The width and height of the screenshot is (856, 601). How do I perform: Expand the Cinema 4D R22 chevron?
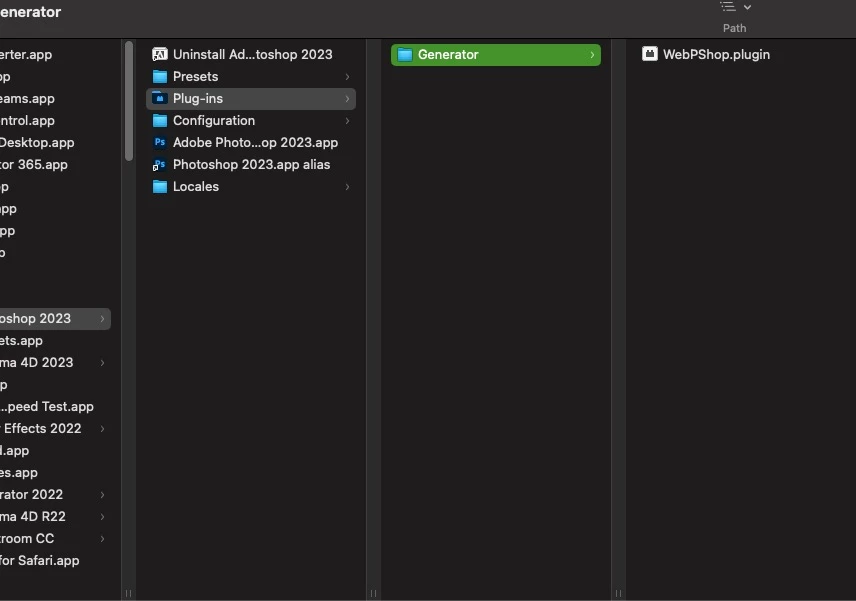(102, 516)
